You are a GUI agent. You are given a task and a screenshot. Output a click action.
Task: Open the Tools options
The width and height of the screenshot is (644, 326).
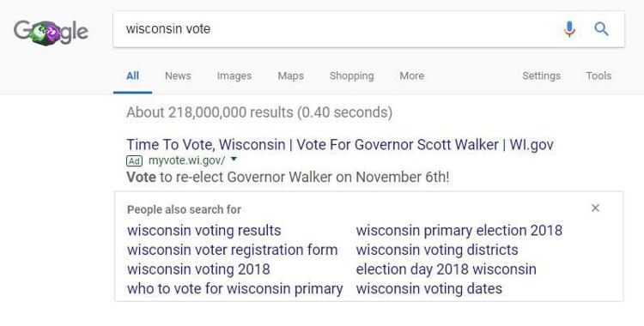(598, 76)
